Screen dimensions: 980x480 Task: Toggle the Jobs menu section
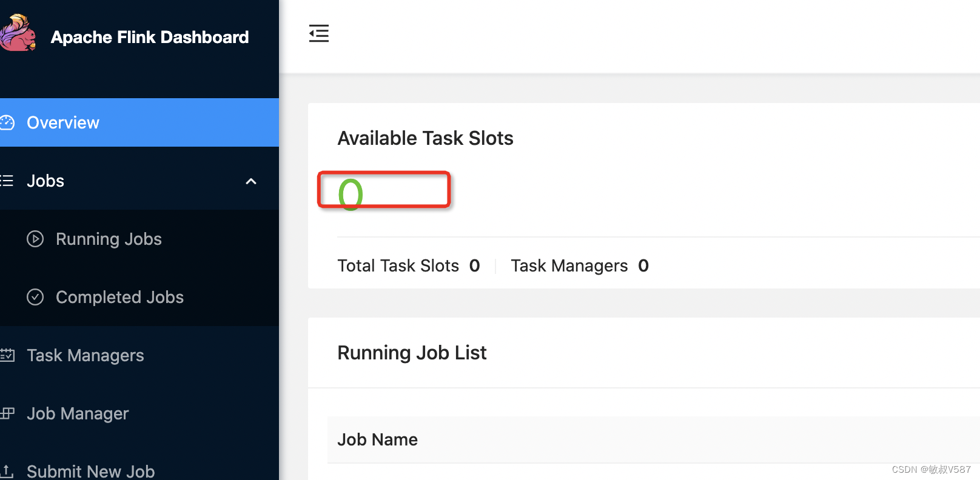(45, 181)
